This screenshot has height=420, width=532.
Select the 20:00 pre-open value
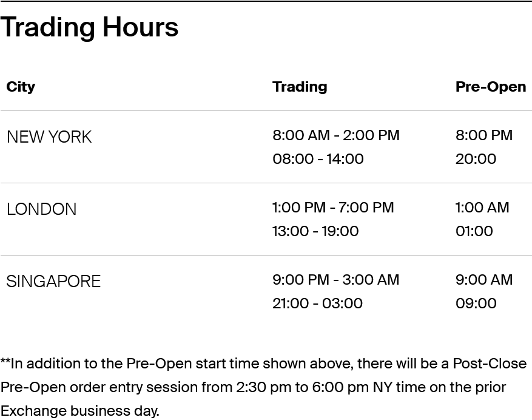point(476,159)
